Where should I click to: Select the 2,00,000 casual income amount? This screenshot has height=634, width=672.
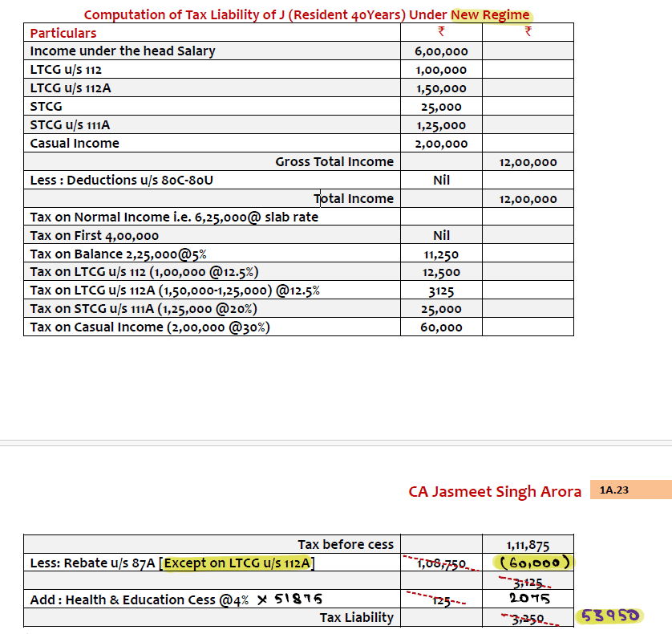click(x=441, y=144)
